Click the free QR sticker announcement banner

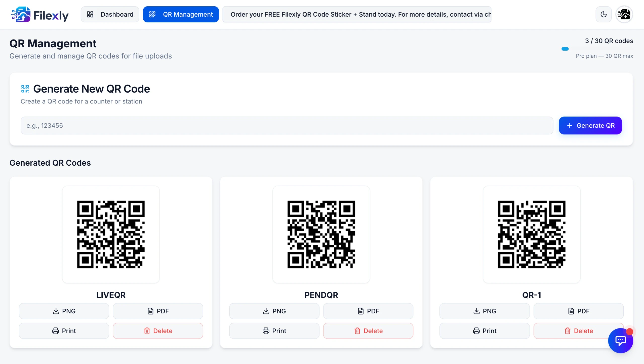[x=357, y=14]
